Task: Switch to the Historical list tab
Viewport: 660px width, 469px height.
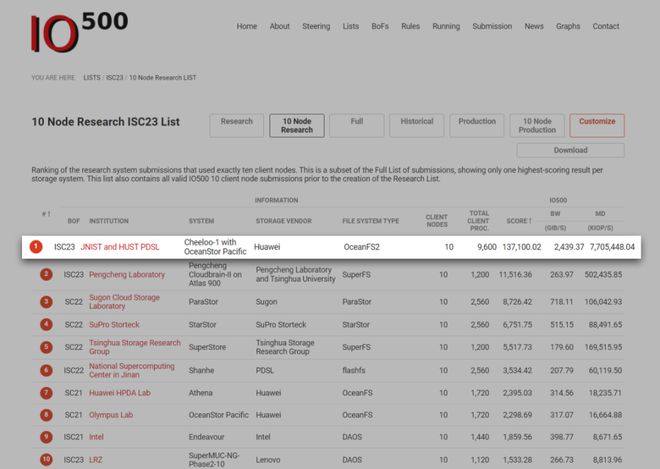Action: coord(417,125)
